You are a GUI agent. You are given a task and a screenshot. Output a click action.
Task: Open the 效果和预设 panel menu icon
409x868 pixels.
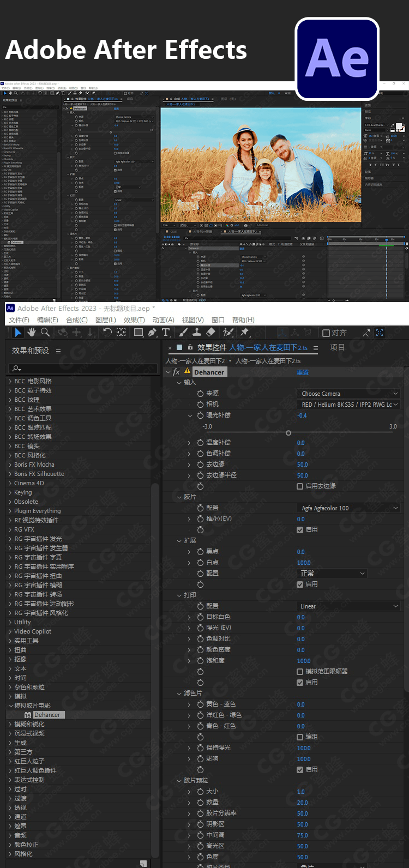pos(58,351)
